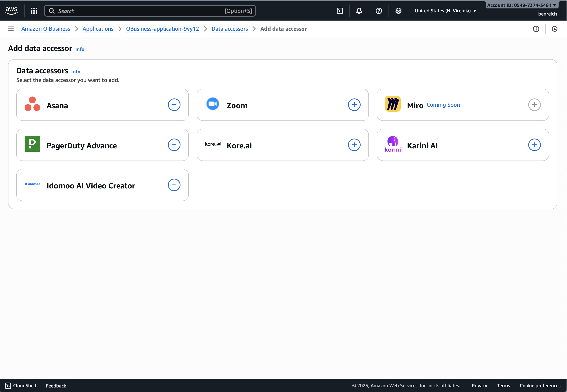Click the plus icon for PagerDuty Advance

pos(174,145)
